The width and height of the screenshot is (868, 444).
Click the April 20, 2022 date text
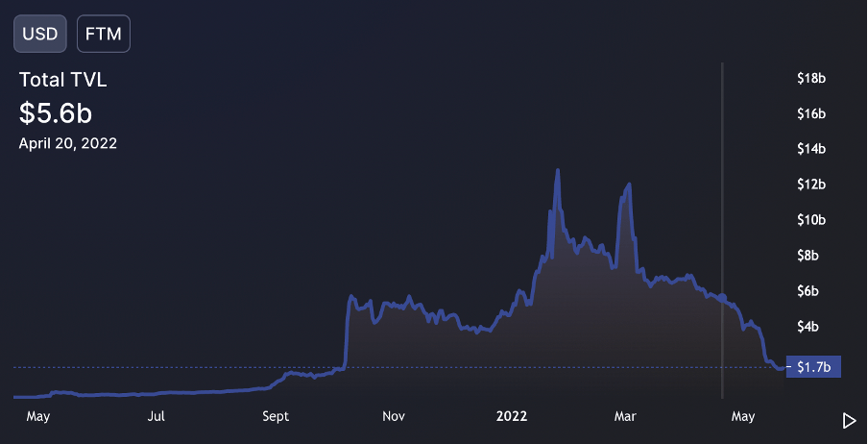click(x=68, y=143)
